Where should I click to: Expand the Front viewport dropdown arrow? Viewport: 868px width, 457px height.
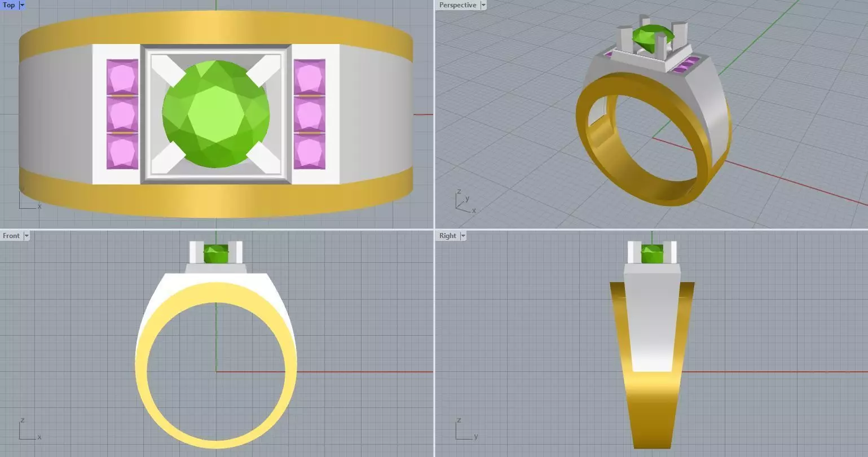[x=26, y=236]
